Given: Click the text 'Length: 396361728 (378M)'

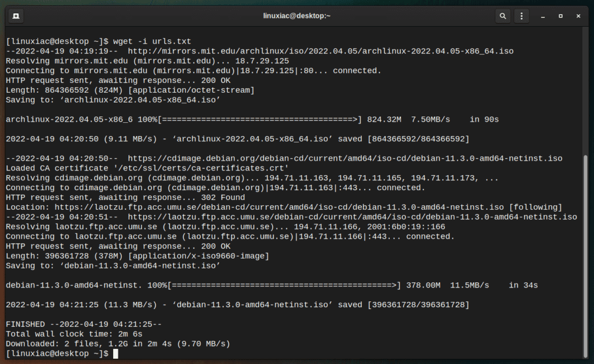Looking at the screenshot, I should tap(64, 256).
